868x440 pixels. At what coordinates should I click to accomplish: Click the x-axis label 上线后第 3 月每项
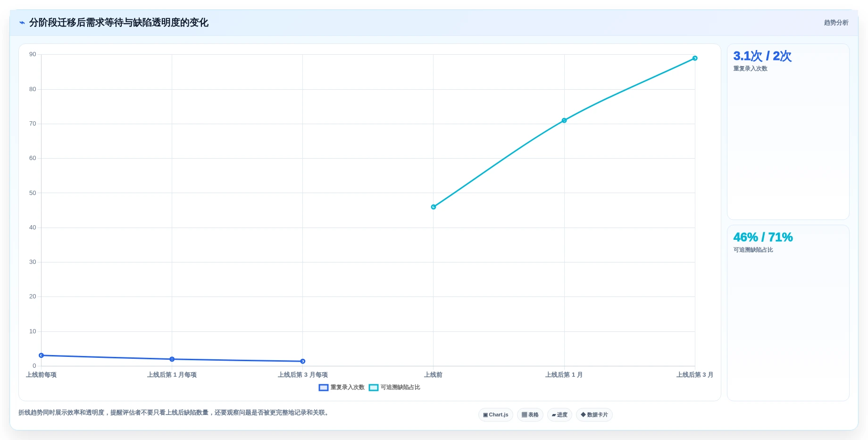(303, 375)
